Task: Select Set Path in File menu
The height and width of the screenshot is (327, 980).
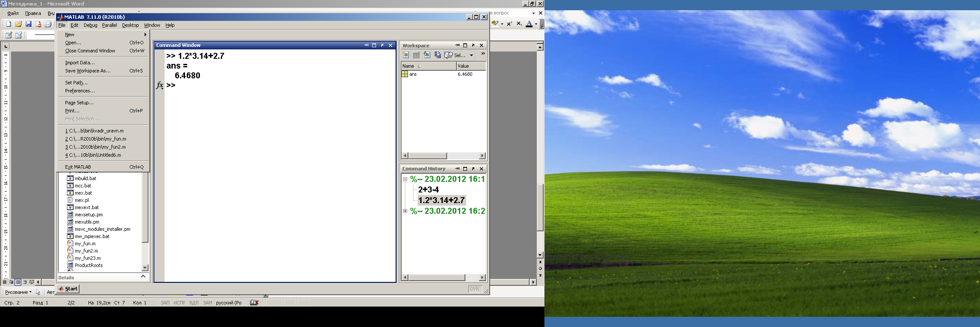Action: tap(103, 83)
